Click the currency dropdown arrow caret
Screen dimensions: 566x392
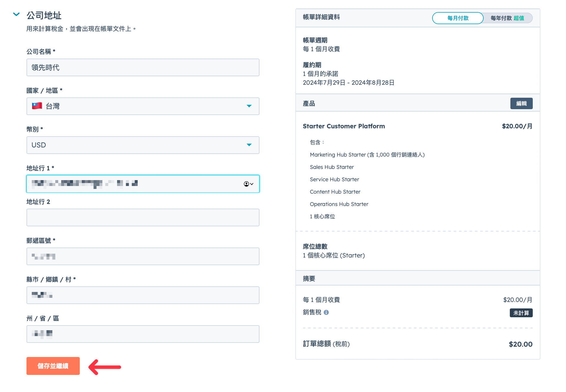(x=249, y=145)
